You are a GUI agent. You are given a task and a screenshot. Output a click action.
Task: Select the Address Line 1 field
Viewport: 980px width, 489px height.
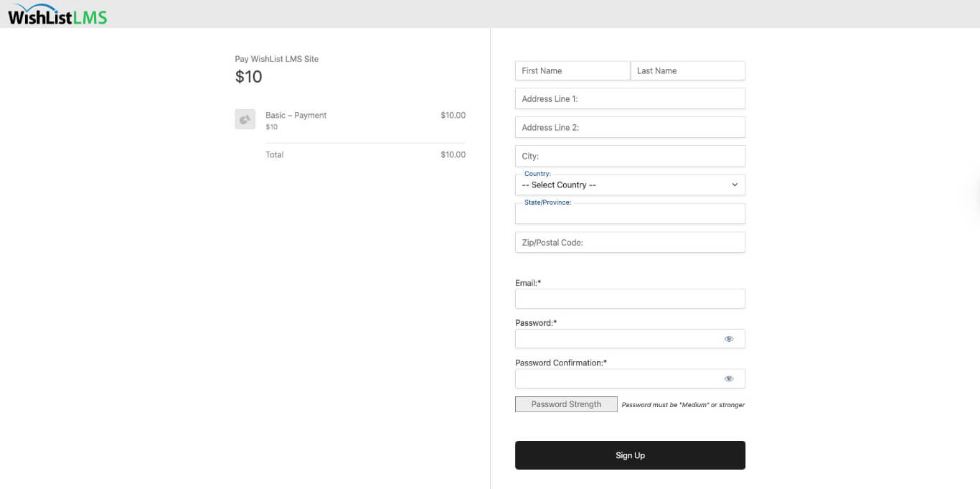(x=630, y=98)
